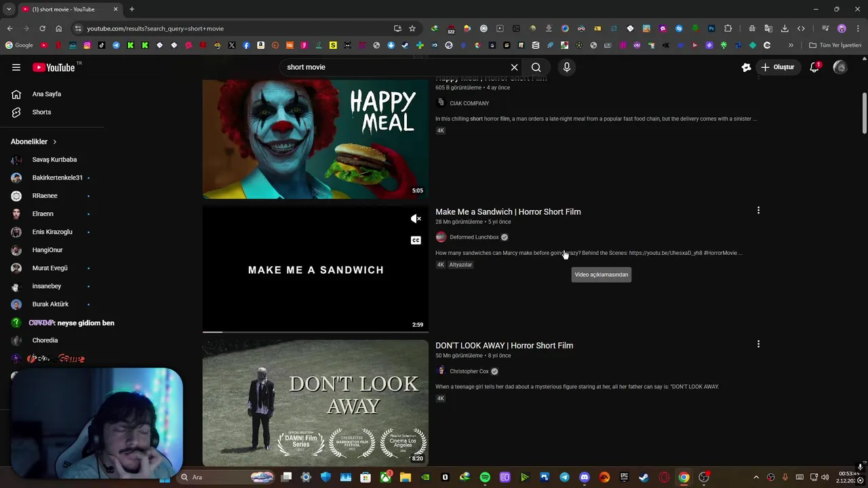Open the X (Twitter) bookmark

click(232, 45)
